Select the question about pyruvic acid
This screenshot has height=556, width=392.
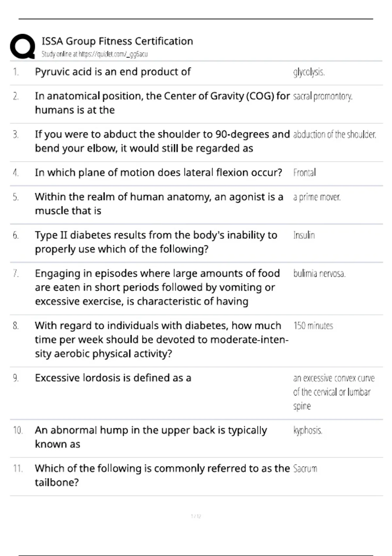pos(113,72)
